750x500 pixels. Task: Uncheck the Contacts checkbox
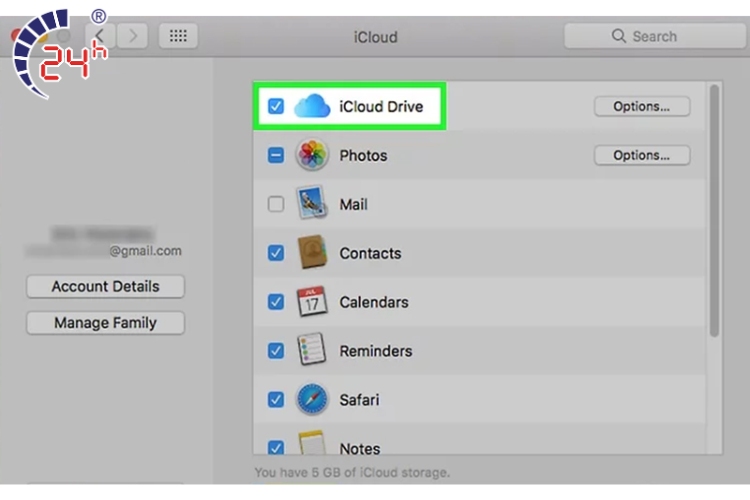tap(276, 253)
